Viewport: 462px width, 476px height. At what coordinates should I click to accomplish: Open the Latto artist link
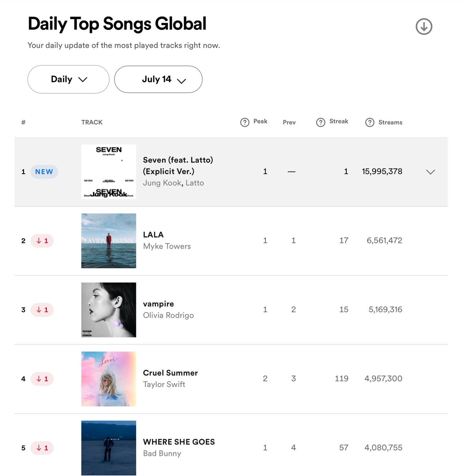195,183
